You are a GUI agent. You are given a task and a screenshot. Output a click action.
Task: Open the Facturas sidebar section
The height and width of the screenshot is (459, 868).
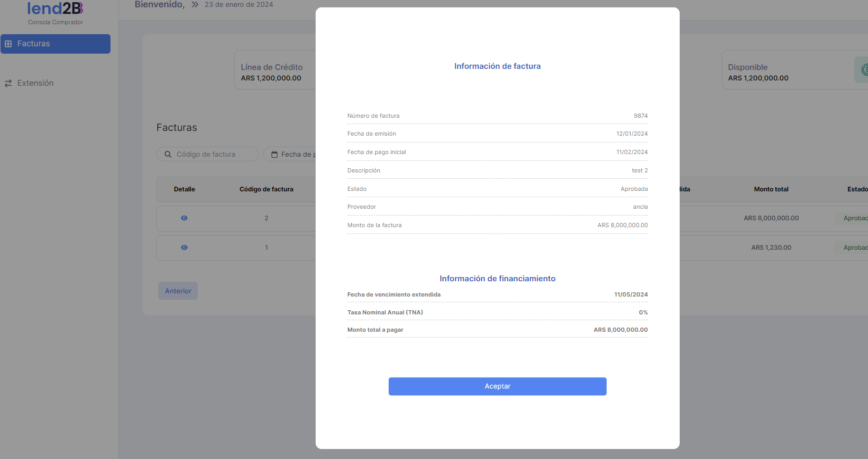[55, 44]
